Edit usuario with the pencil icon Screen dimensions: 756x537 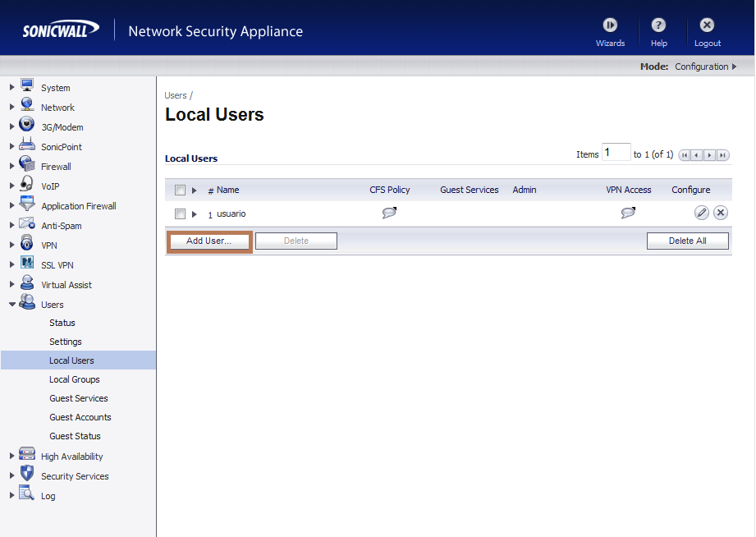click(x=702, y=213)
